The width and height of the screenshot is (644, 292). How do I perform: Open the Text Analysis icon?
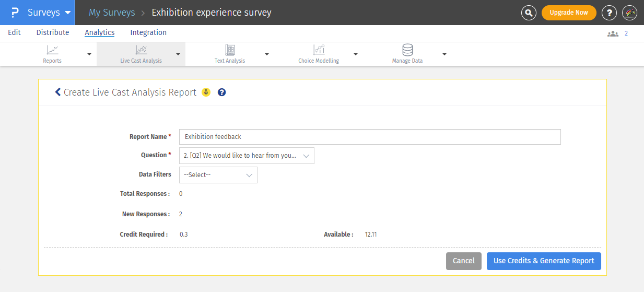230,50
